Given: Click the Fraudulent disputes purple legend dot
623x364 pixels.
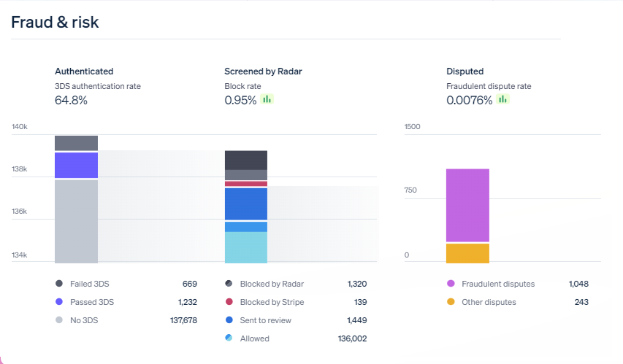Looking at the screenshot, I should [451, 284].
